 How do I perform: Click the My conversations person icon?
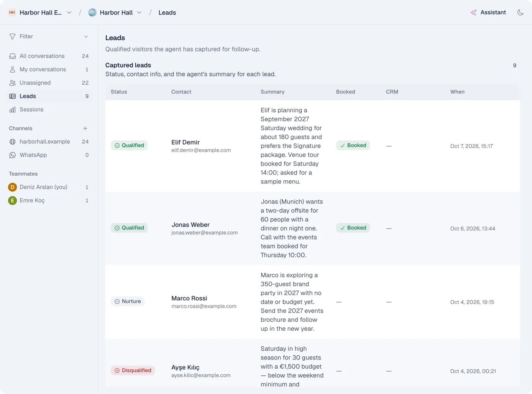[x=13, y=69]
